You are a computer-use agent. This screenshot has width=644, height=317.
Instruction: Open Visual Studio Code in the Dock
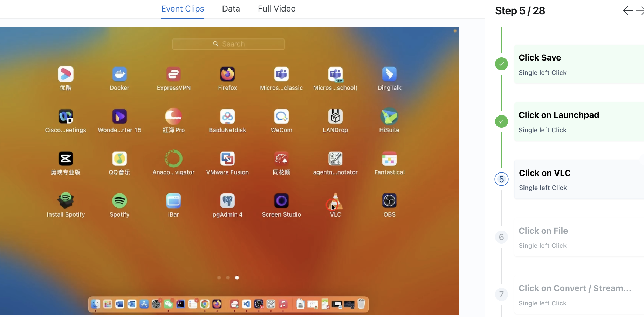(247, 304)
